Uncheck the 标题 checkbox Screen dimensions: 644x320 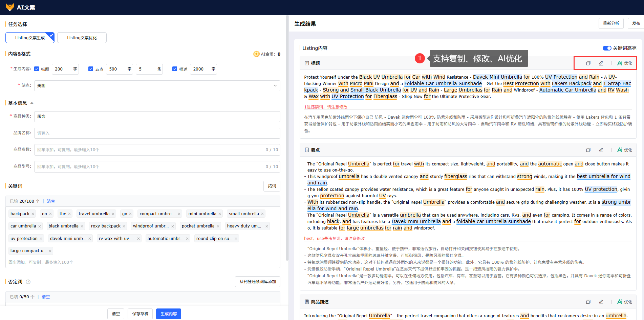tap(37, 69)
